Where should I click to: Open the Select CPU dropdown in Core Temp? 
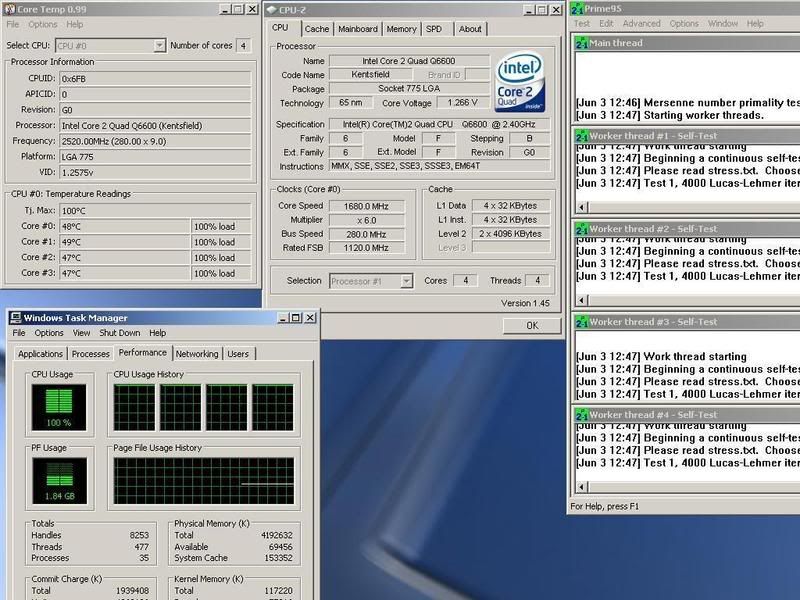[x=160, y=45]
